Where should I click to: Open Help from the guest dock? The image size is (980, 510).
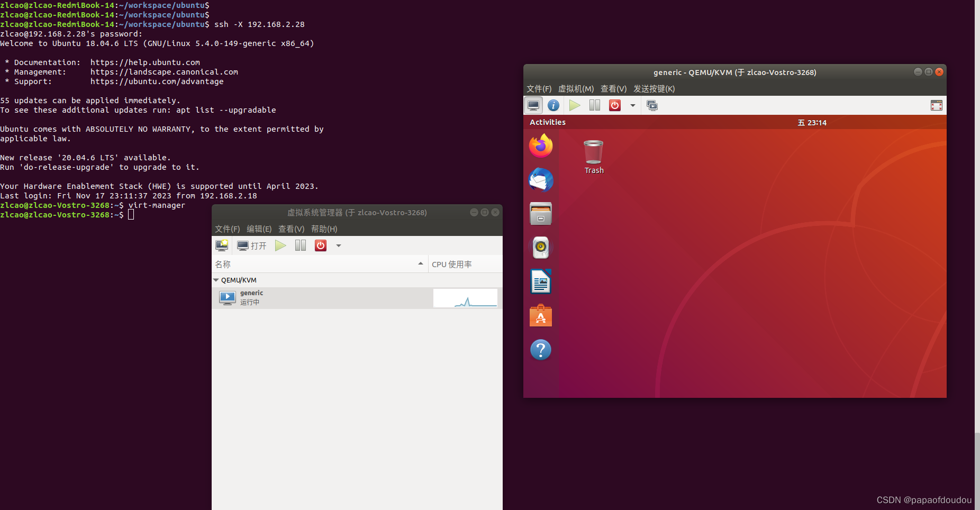pos(541,350)
